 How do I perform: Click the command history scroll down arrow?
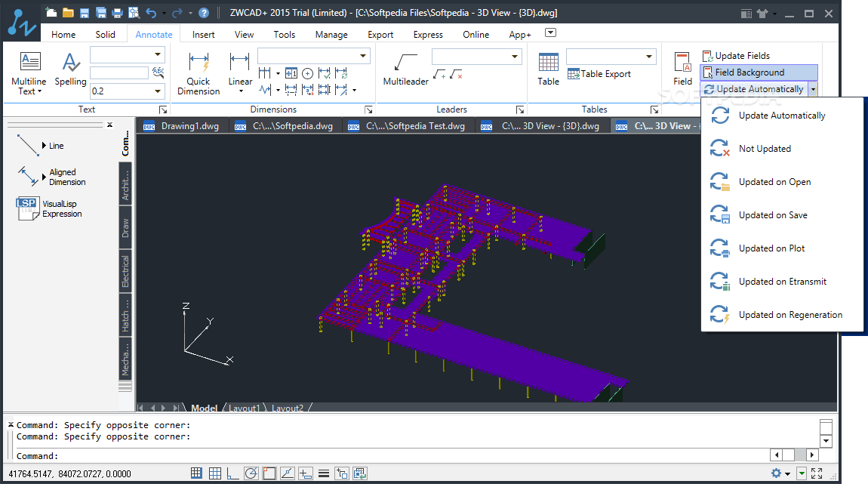tap(826, 442)
